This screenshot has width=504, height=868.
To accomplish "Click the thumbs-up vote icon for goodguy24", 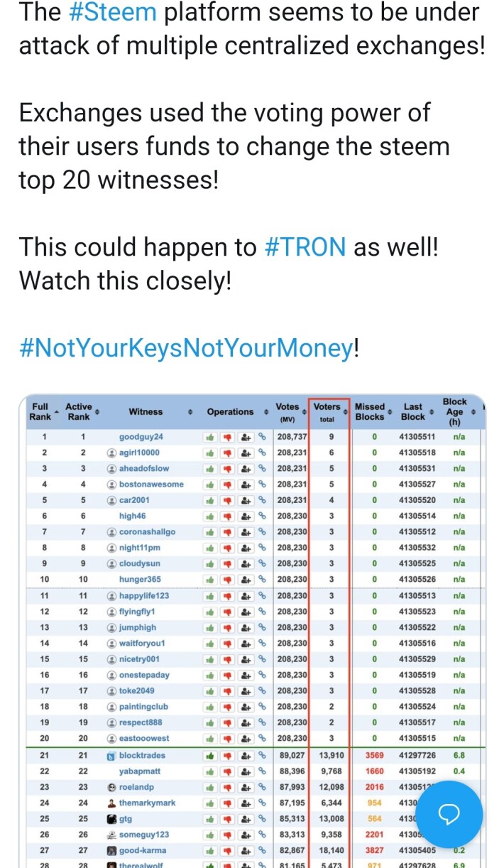I will 210,437.
